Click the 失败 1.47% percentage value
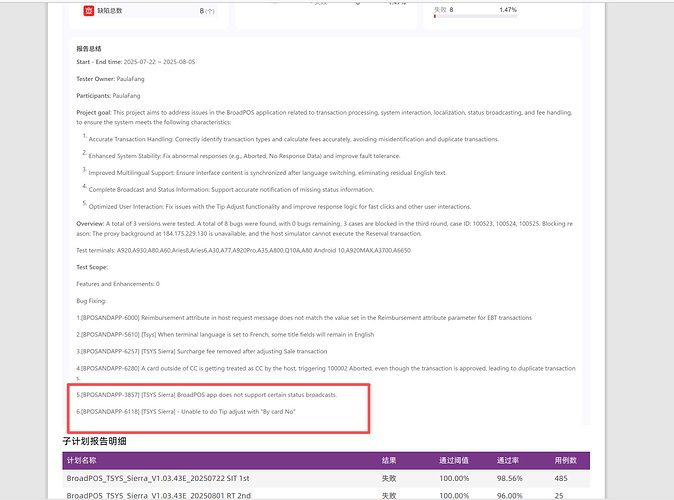This screenshot has height=500, width=674. (507, 9)
